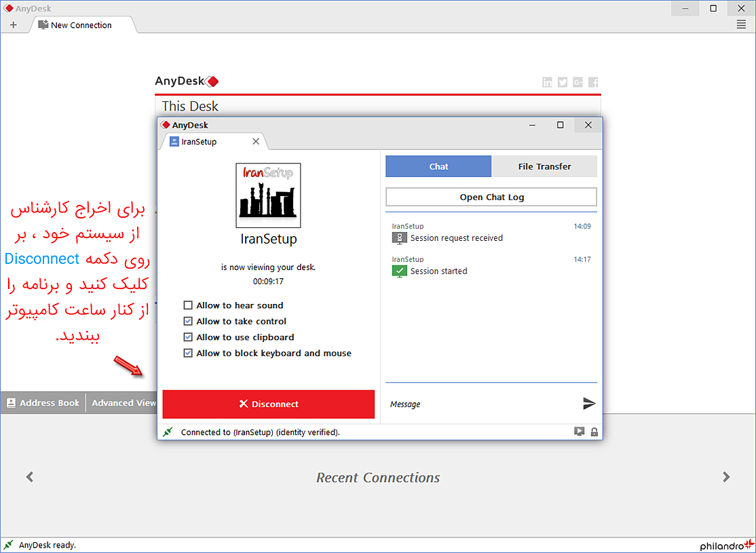Image resolution: width=756 pixels, height=553 pixels.
Task: Uncheck Allow to take control
Action: tap(188, 322)
